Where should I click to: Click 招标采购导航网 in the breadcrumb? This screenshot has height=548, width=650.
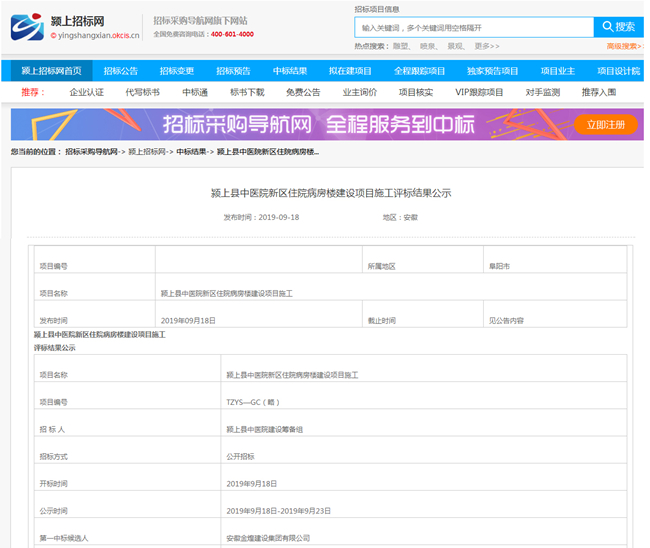pos(92,152)
